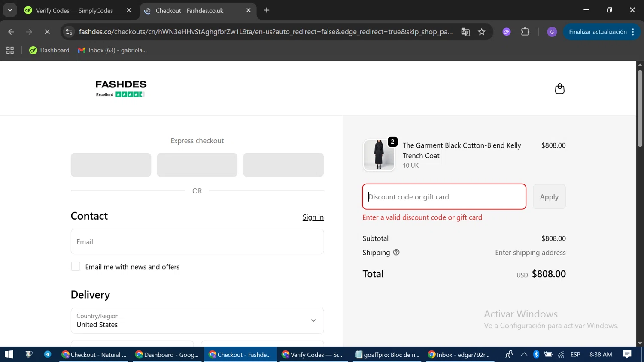Viewport: 644px width, 362px height.
Task: Open the Chrome profile avatar G
Action: coord(552,32)
